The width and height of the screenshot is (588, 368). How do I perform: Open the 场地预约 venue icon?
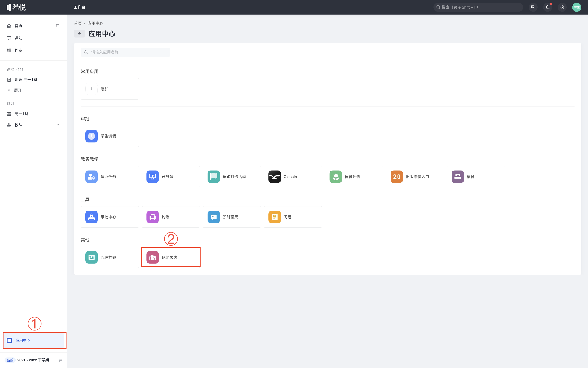click(153, 257)
